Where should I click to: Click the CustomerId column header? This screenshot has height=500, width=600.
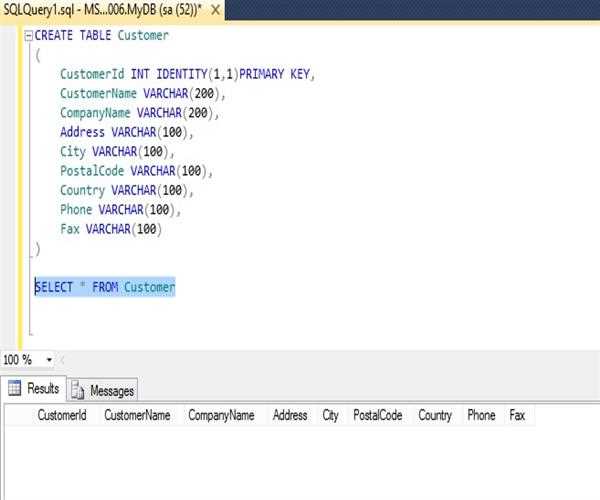[62, 415]
